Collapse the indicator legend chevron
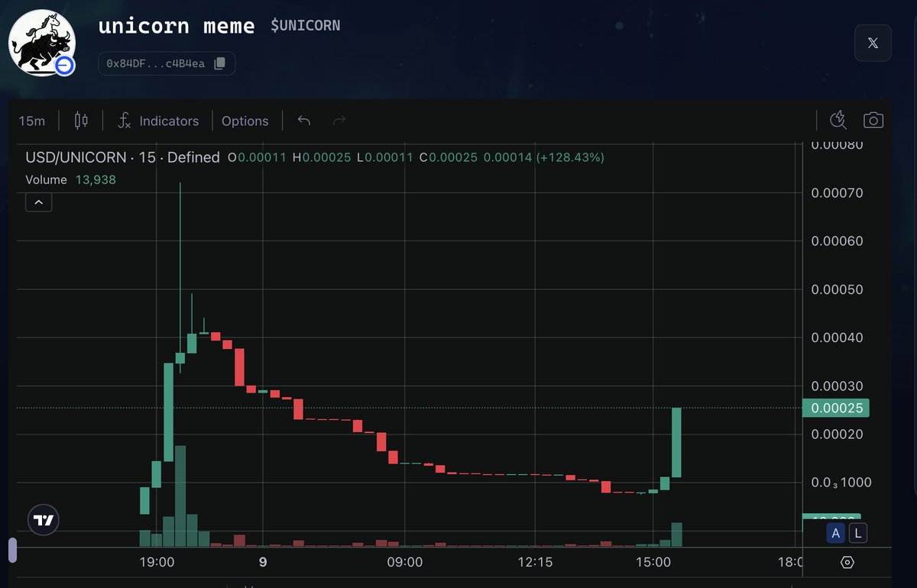This screenshot has width=917, height=588. (39, 202)
